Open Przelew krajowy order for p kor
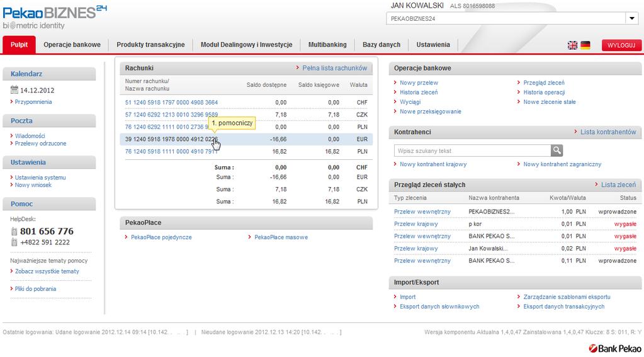Viewport: 644px width, 357px height. [416, 224]
